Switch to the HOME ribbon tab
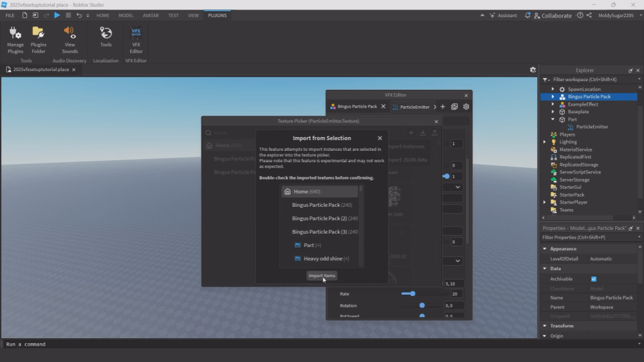This screenshot has height=362, width=644. point(103,15)
